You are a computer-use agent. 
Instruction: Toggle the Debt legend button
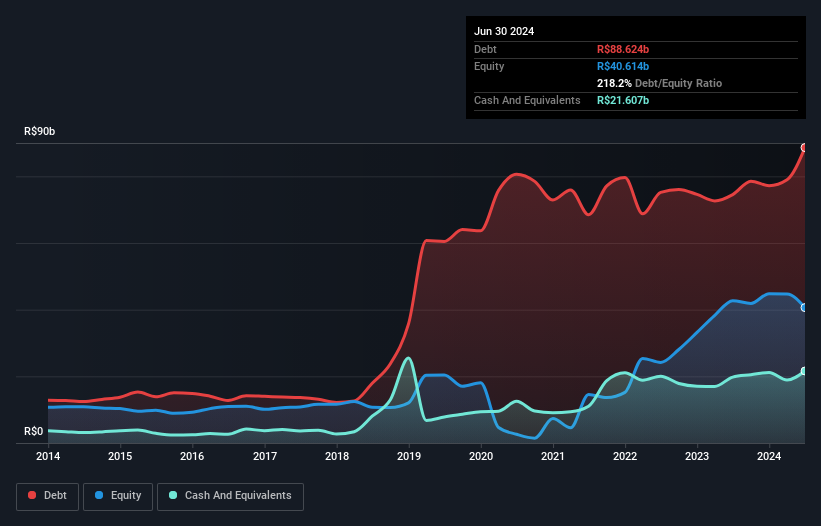(x=47, y=496)
